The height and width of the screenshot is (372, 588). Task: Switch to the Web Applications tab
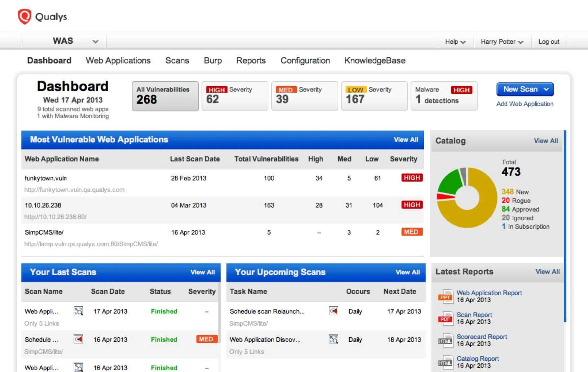(x=118, y=60)
